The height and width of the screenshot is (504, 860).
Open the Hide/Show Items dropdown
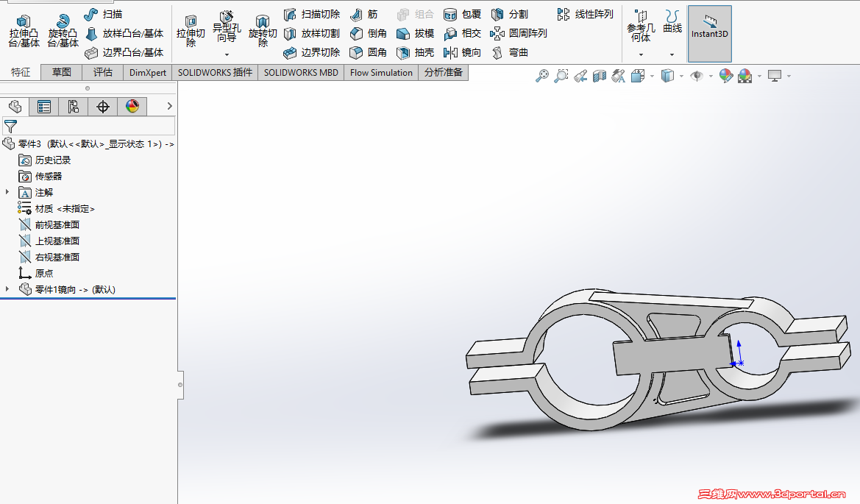(x=711, y=77)
